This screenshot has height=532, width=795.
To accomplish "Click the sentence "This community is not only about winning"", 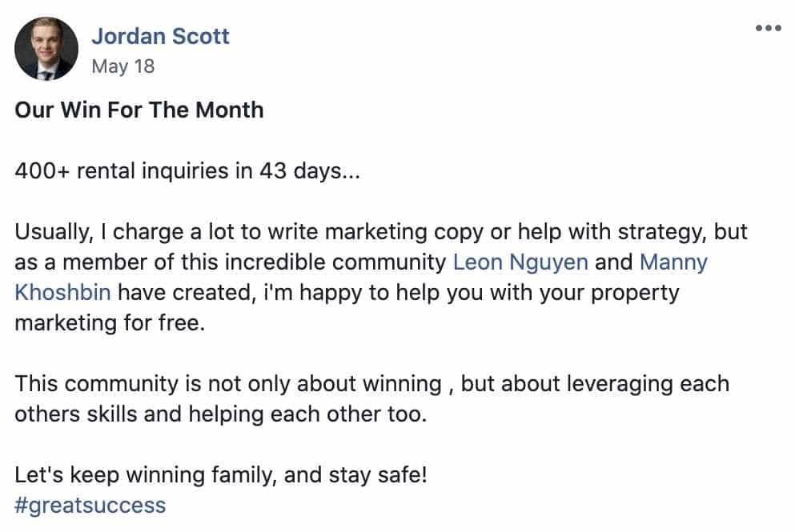I will pos(228,384).
